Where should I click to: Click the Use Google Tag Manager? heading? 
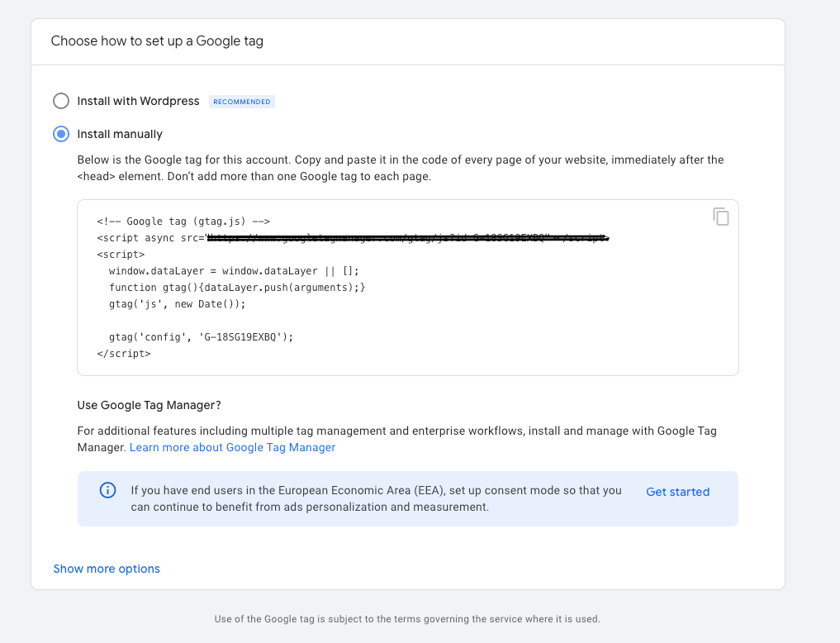click(x=149, y=405)
